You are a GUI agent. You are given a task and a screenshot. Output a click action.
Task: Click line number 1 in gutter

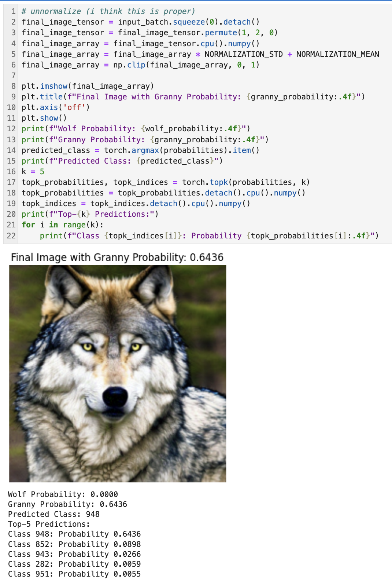pos(14,11)
